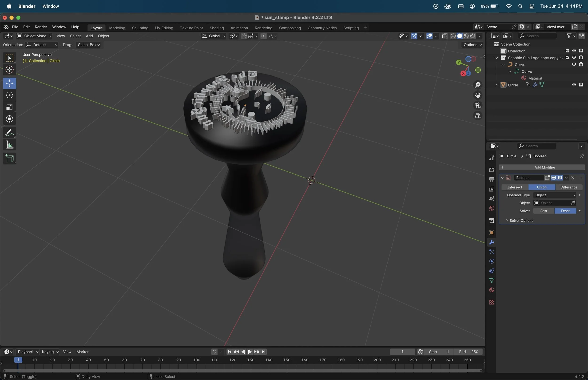Switch to the Sculpting workspace tab

click(x=140, y=28)
